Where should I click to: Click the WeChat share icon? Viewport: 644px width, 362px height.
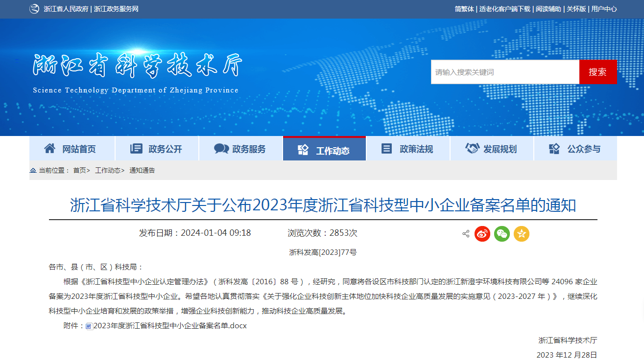click(x=502, y=234)
